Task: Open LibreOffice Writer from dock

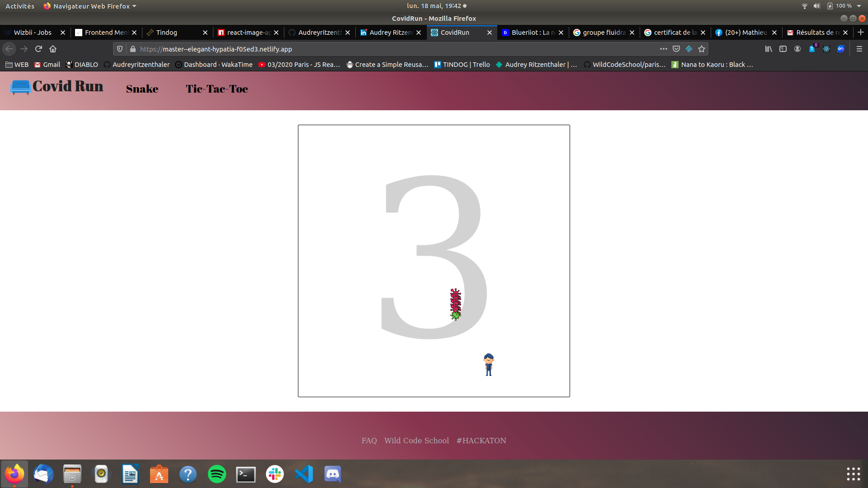Action: point(130,474)
